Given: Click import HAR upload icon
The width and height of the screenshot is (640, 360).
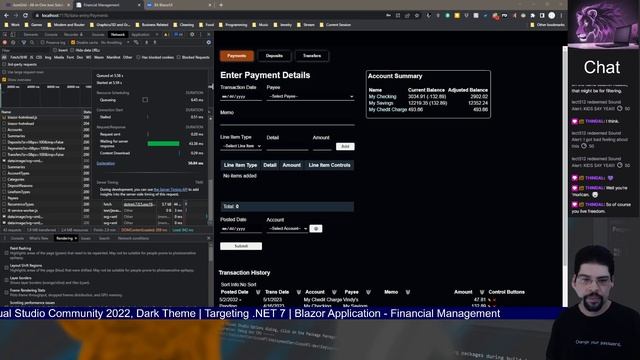Looking at the screenshot, I should point(147,42).
